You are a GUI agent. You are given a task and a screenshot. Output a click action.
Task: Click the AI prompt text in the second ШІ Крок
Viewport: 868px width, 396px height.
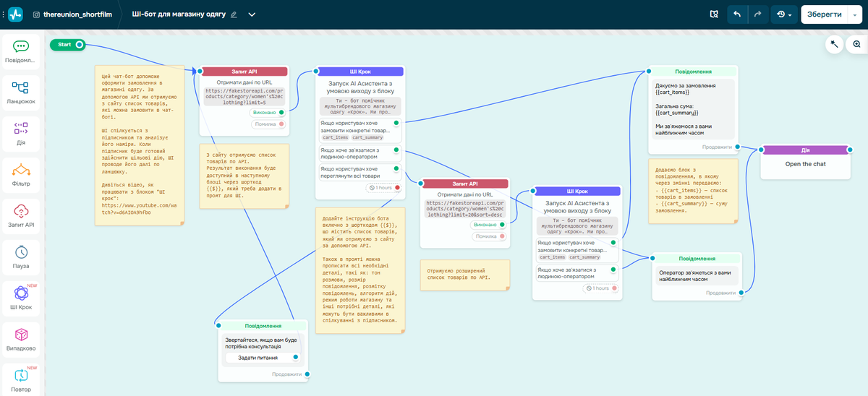click(x=576, y=226)
